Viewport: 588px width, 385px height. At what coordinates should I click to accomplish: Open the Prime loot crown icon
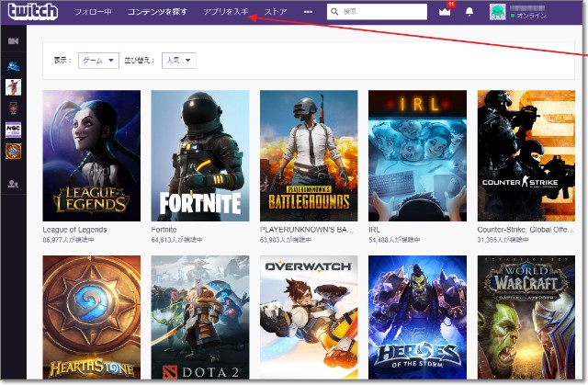coord(446,12)
